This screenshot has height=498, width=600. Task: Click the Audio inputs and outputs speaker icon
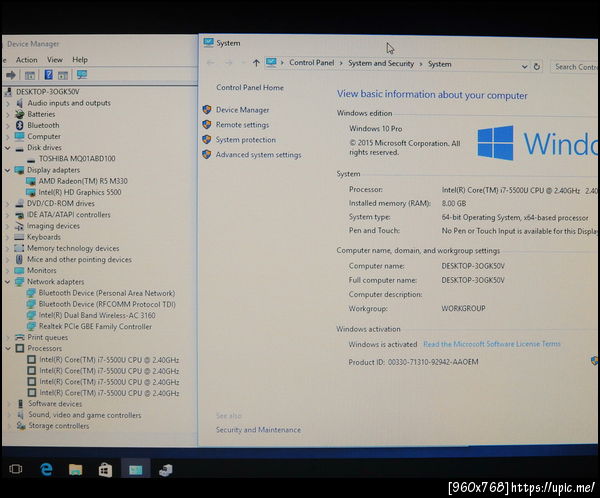(x=20, y=103)
